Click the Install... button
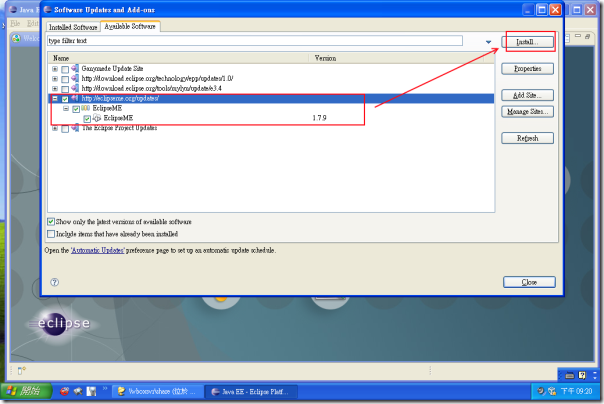The height and width of the screenshot is (404, 604). click(527, 42)
